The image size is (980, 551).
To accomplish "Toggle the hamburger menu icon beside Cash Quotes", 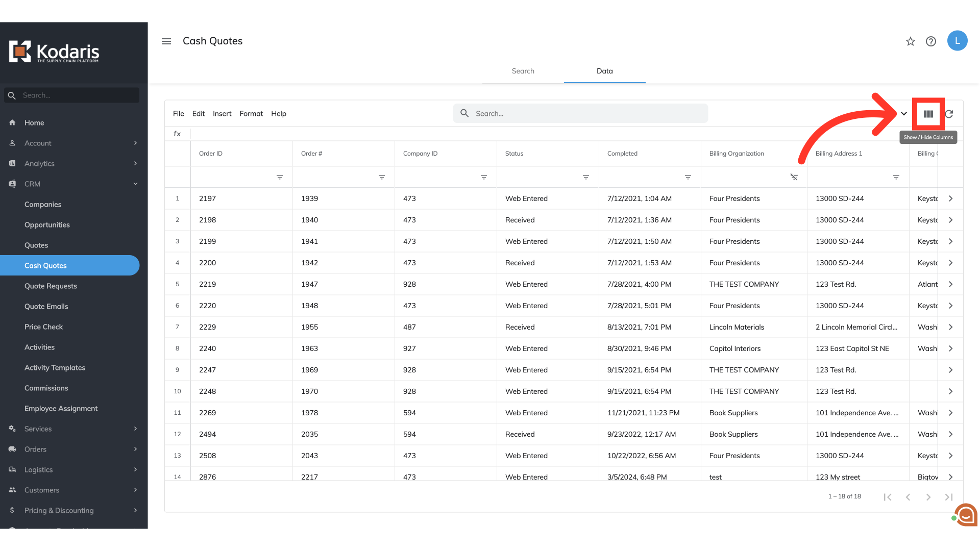I will pos(166,41).
